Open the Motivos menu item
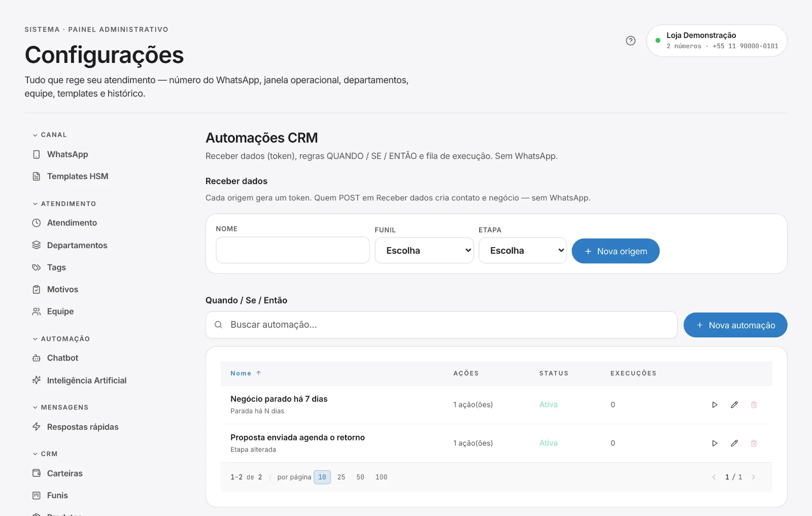This screenshot has width=812, height=516. (x=62, y=289)
